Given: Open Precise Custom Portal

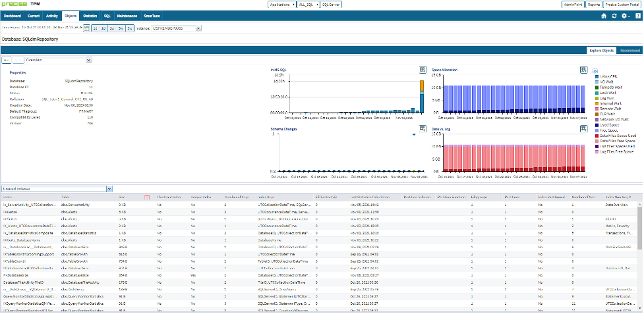Looking at the screenshot, I should pyautogui.click(x=623, y=5).
